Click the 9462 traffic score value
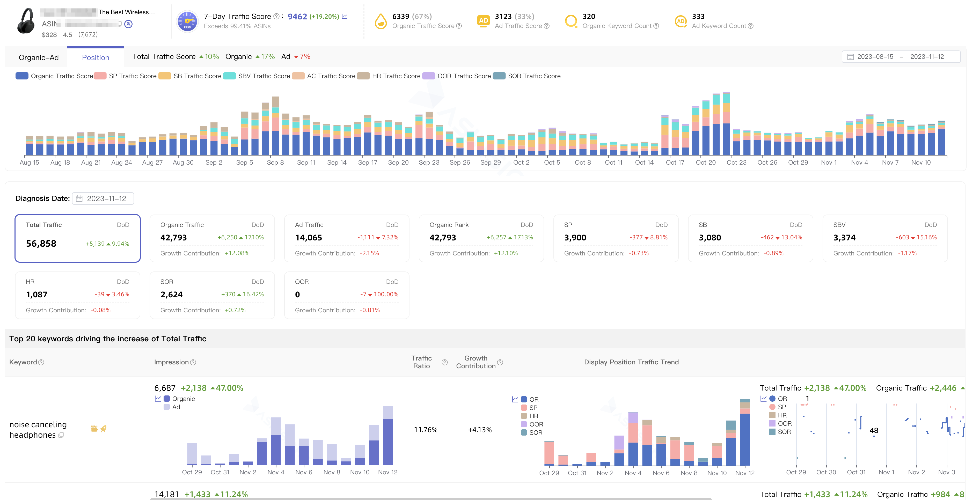The width and height of the screenshot is (980, 500). pos(297,16)
